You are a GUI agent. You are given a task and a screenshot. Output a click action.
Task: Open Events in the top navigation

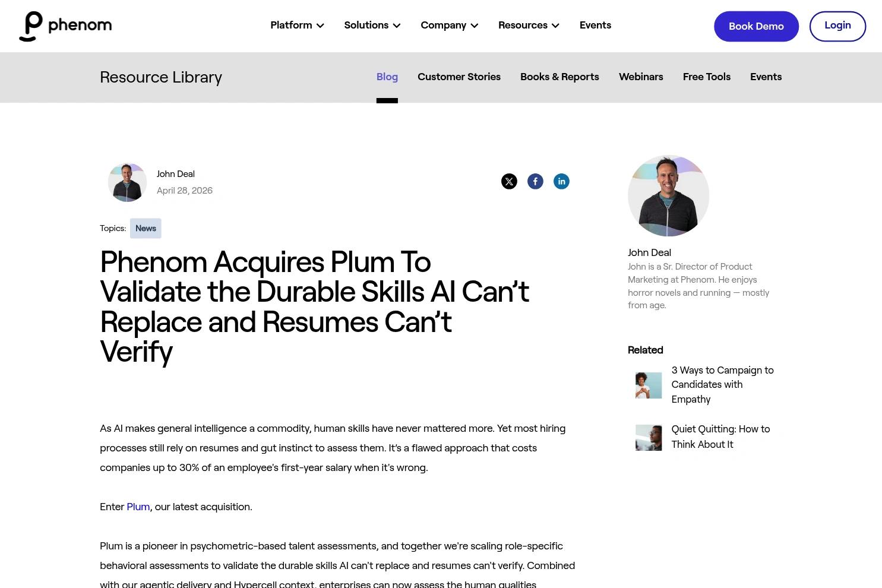click(595, 26)
